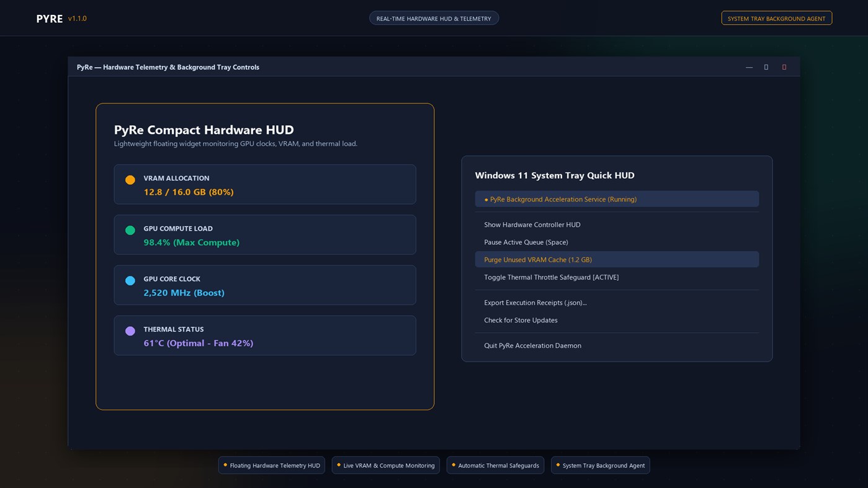Click the blue GPU Core Clock dot
Image resolution: width=868 pixels, height=488 pixels.
tap(130, 280)
